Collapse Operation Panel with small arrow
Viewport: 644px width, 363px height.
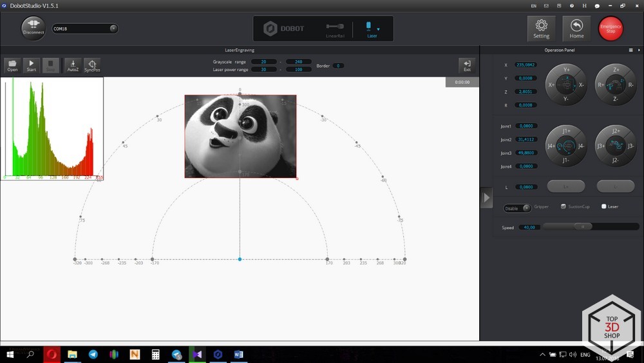639,50
